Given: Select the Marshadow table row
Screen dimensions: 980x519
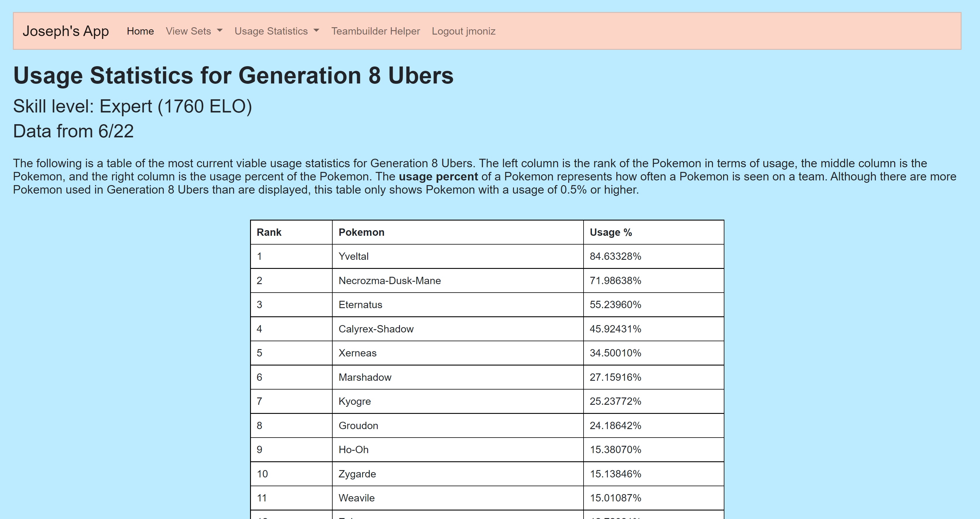Looking at the screenshot, I should (x=365, y=378).
